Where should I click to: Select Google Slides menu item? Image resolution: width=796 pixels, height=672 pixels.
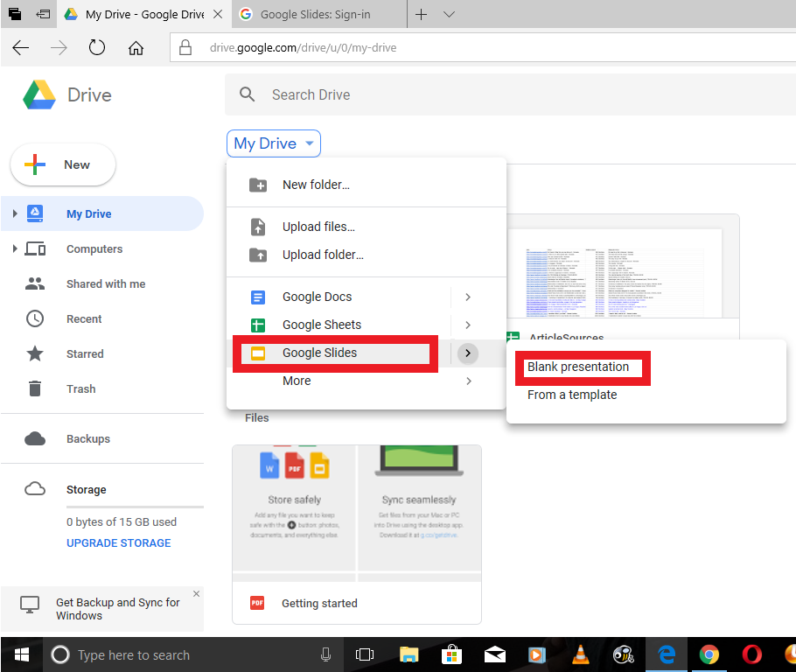(366, 353)
